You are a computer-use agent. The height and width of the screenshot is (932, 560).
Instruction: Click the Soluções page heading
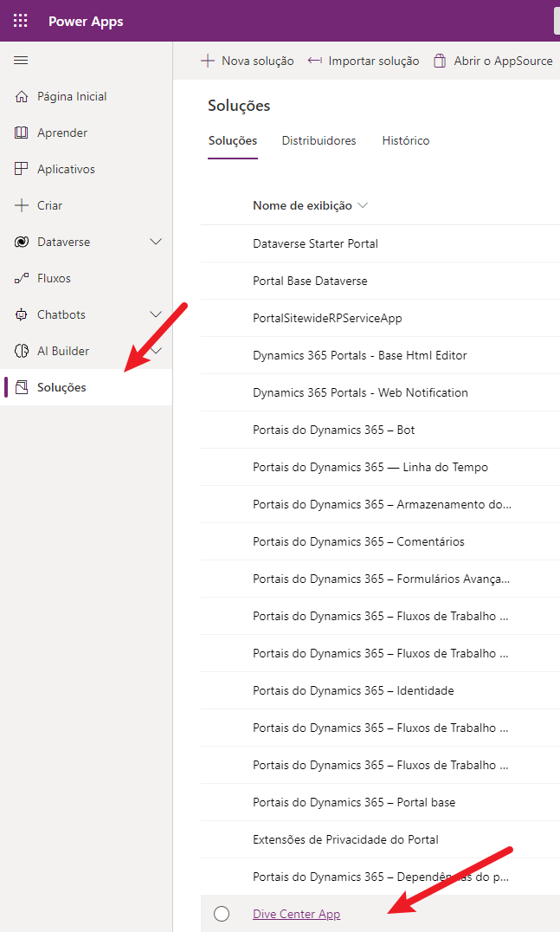[x=239, y=106]
